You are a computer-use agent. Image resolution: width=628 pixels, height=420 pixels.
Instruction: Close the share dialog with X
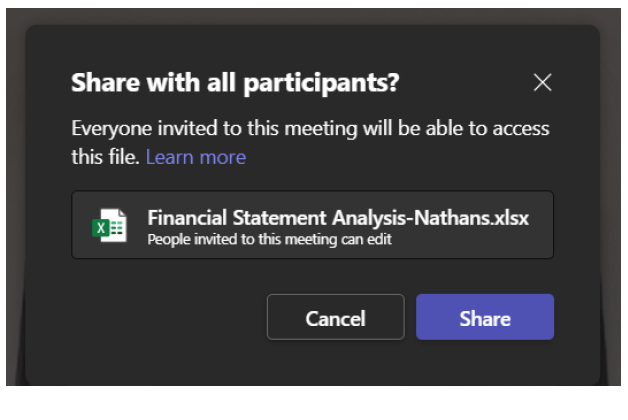tap(542, 83)
